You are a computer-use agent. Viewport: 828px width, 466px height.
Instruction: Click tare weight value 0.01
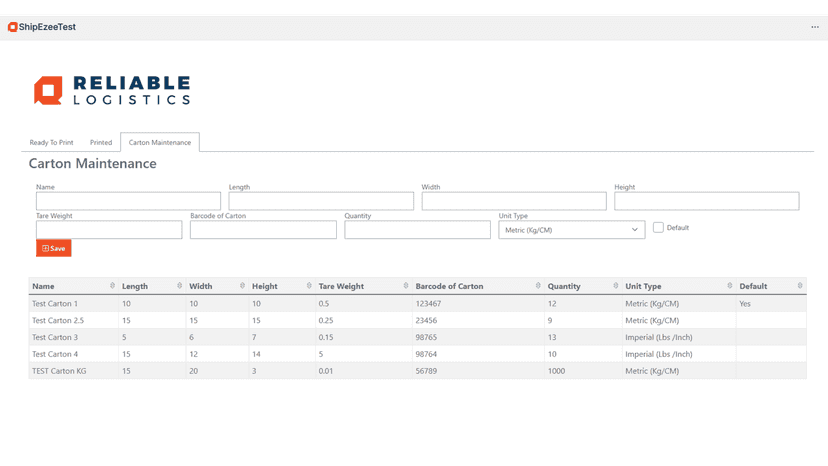pyautogui.click(x=326, y=371)
